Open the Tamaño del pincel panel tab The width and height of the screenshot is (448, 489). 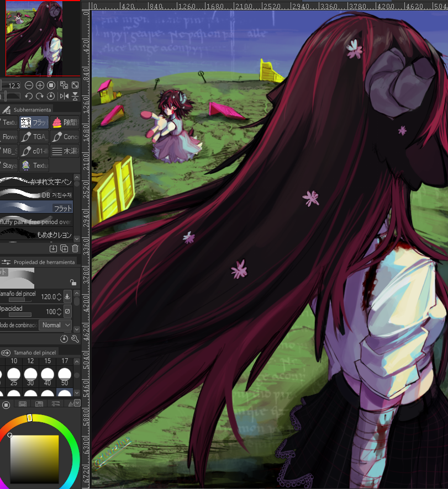click(x=29, y=353)
